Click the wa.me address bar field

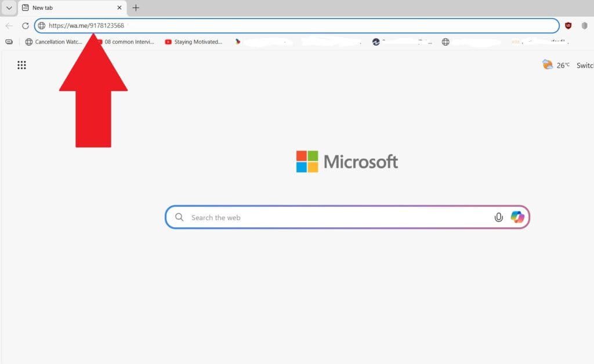point(290,26)
